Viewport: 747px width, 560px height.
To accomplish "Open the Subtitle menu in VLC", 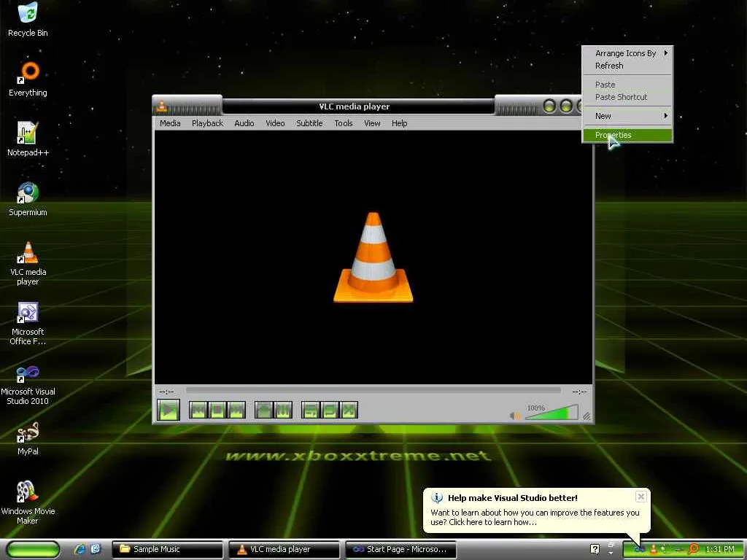I will pos(309,123).
